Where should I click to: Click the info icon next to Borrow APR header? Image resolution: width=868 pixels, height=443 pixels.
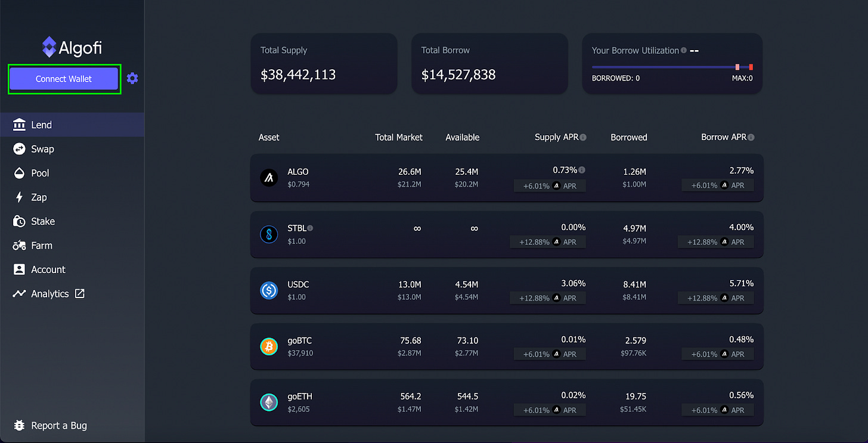[x=751, y=137]
